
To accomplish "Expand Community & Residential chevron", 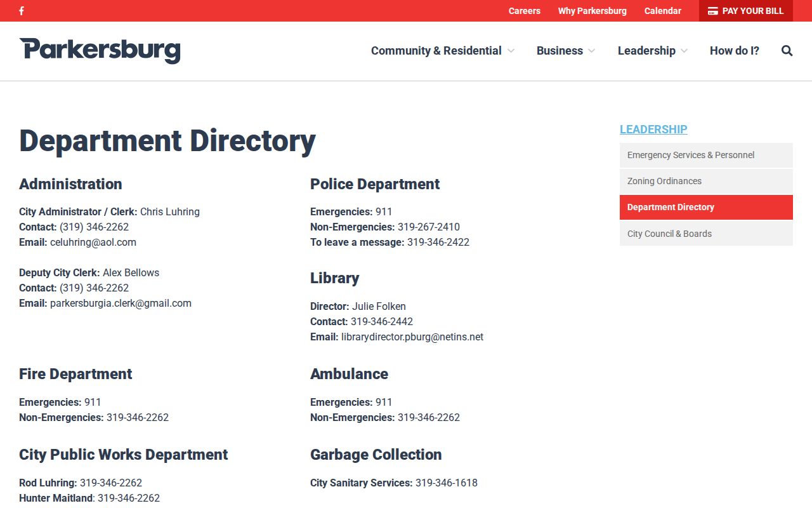I will click(511, 51).
